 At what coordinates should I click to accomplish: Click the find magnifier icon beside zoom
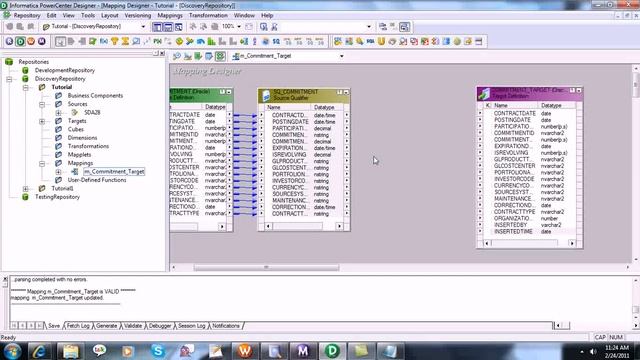(x=263, y=27)
